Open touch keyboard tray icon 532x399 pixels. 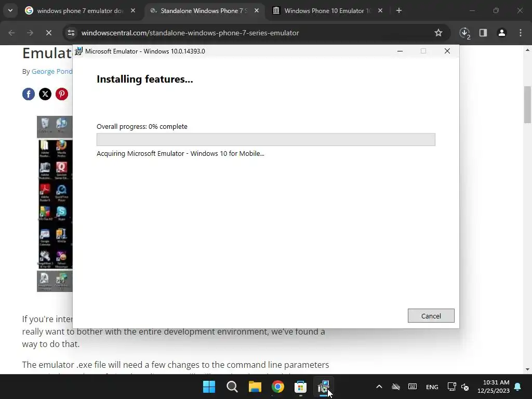(x=413, y=387)
